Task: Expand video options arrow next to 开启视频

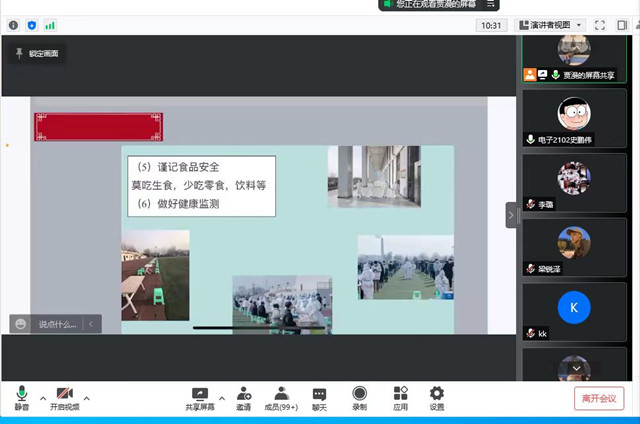Action: coord(87,398)
